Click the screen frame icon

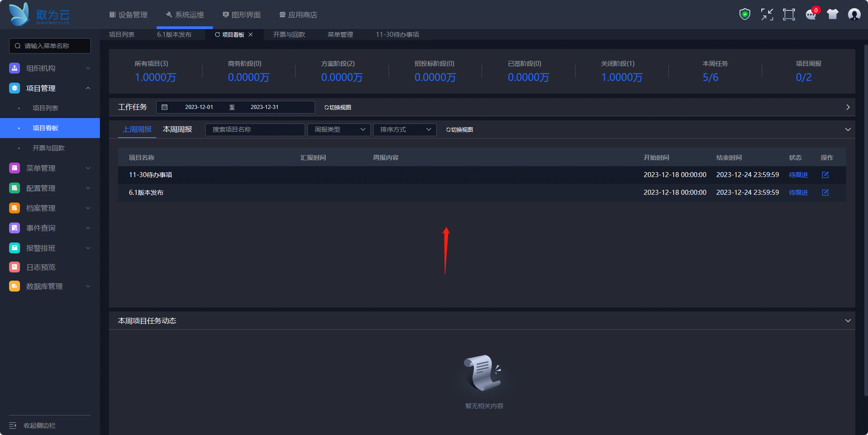[789, 15]
